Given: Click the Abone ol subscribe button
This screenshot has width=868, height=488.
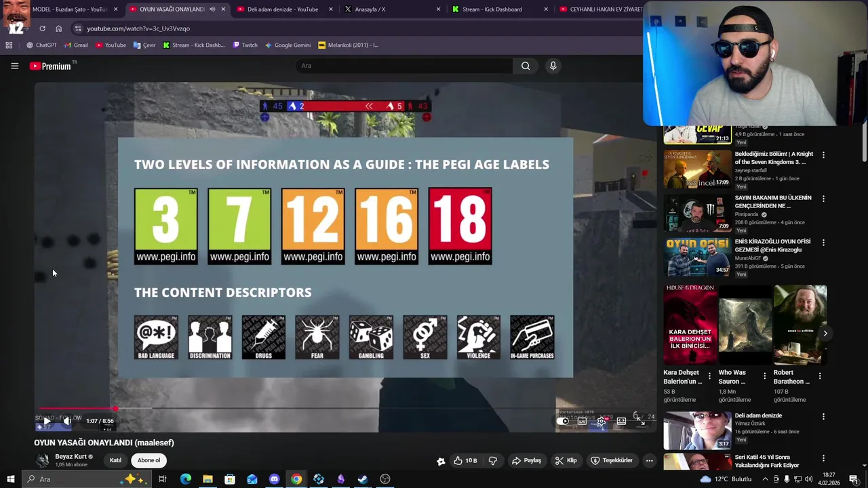Looking at the screenshot, I should point(149,461).
